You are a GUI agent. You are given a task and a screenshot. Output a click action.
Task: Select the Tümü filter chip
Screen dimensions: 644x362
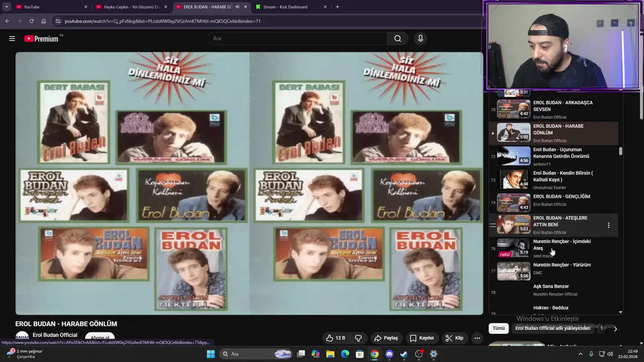click(499, 328)
